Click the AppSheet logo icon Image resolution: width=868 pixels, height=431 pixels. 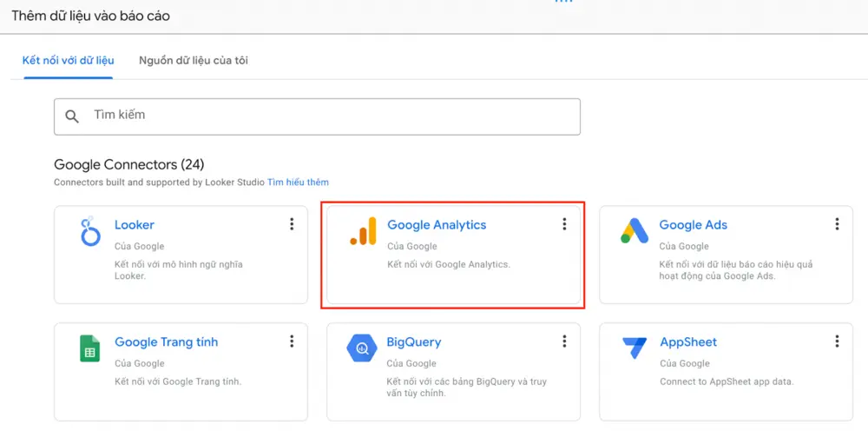[x=635, y=348]
